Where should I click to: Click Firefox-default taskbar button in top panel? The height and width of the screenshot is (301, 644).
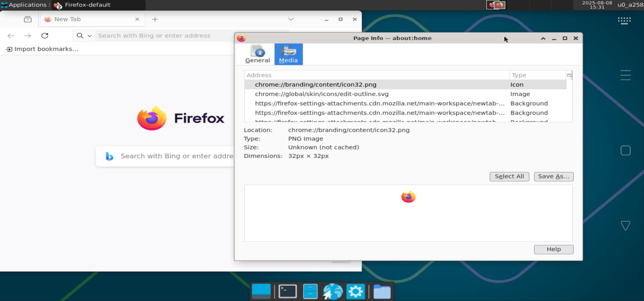99,5
